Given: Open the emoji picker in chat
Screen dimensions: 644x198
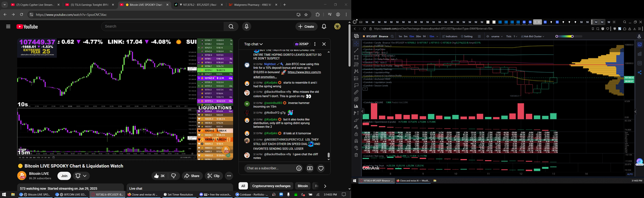Looking at the screenshot, I should pyautogui.click(x=299, y=168).
